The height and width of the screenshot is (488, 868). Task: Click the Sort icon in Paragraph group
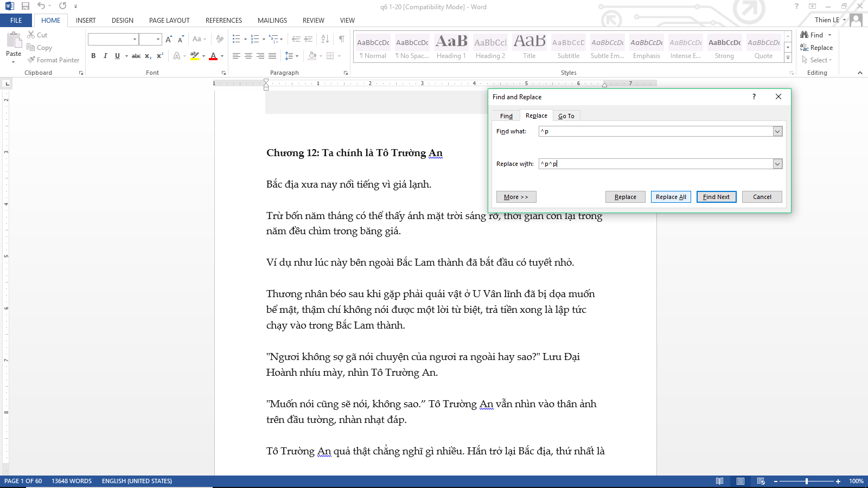pos(325,39)
